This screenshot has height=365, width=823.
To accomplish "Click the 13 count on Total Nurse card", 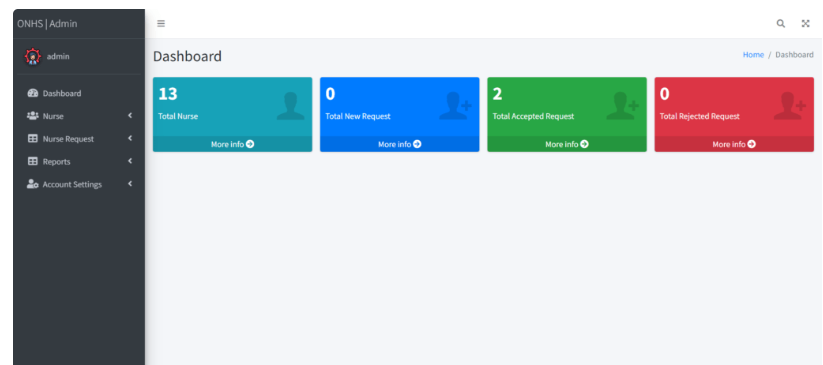I will [x=168, y=94].
